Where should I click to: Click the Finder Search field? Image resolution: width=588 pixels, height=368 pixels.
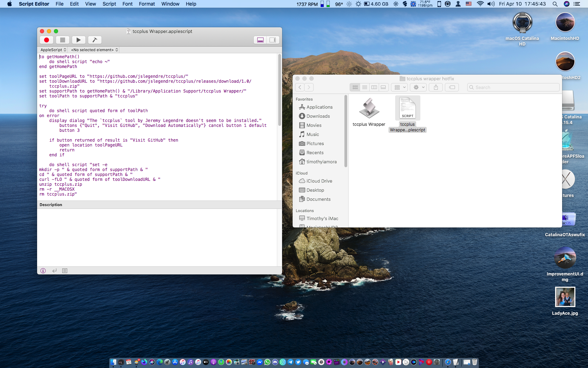(513, 87)
